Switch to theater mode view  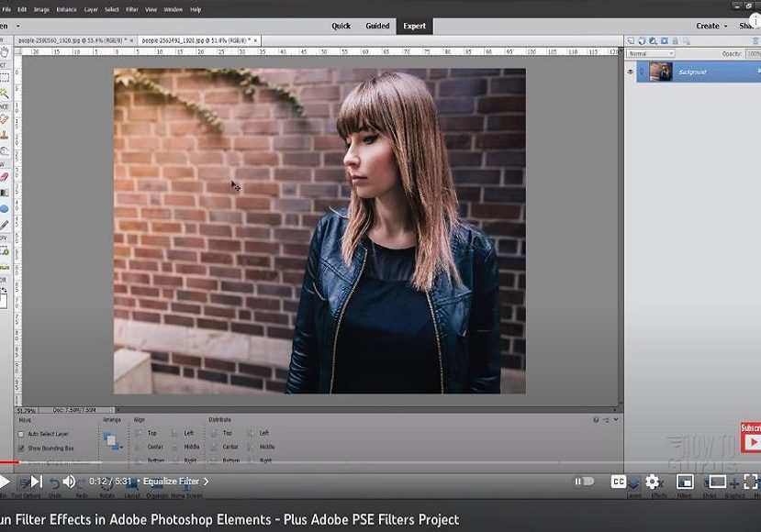tap(717, 482)
